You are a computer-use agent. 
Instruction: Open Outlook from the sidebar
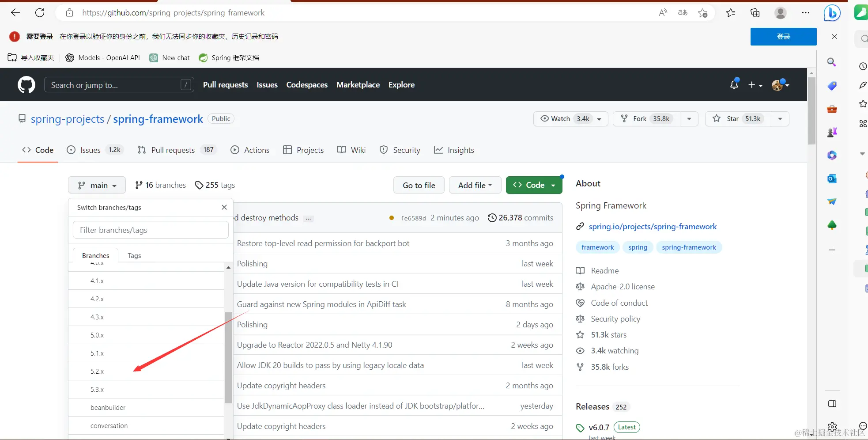[x=832, y=178]
